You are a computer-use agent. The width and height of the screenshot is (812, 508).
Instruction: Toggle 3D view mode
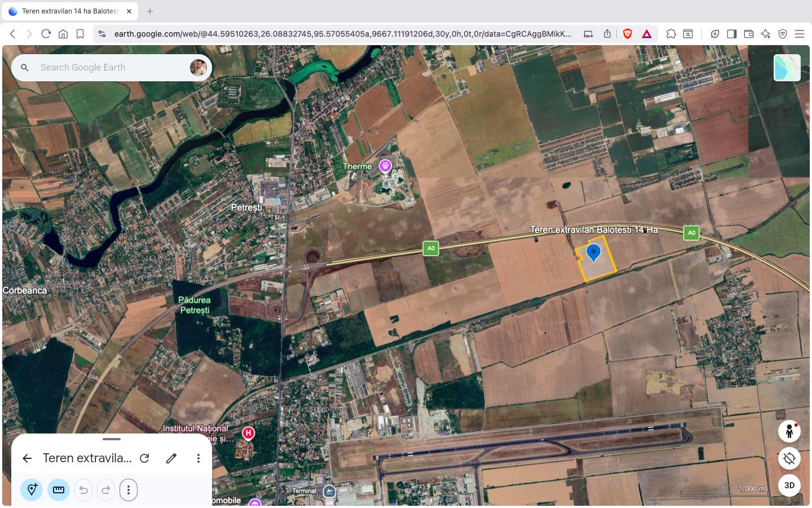pyautogui.click(x=789, y=485)
